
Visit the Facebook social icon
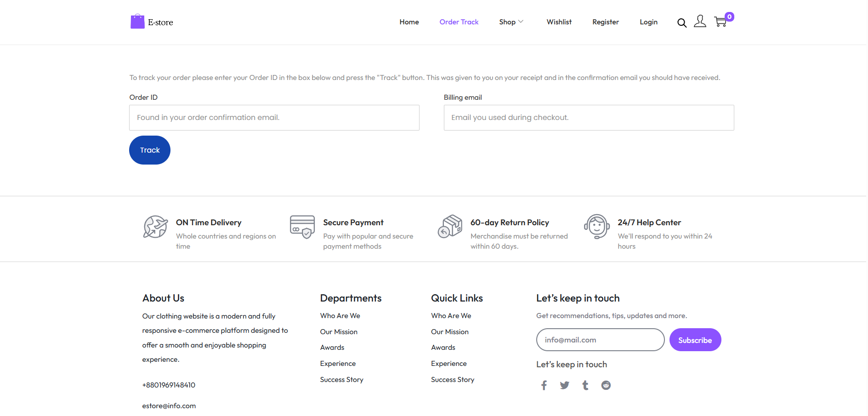click(544, 385)
